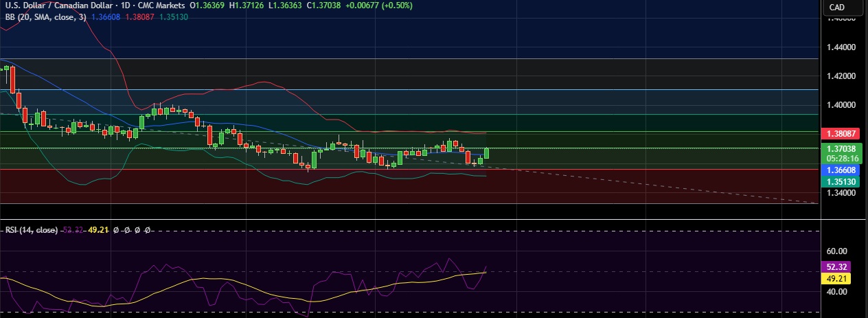Click the purple 52.32 RSI axis label

pyautogui.click(x=838, y=266)
